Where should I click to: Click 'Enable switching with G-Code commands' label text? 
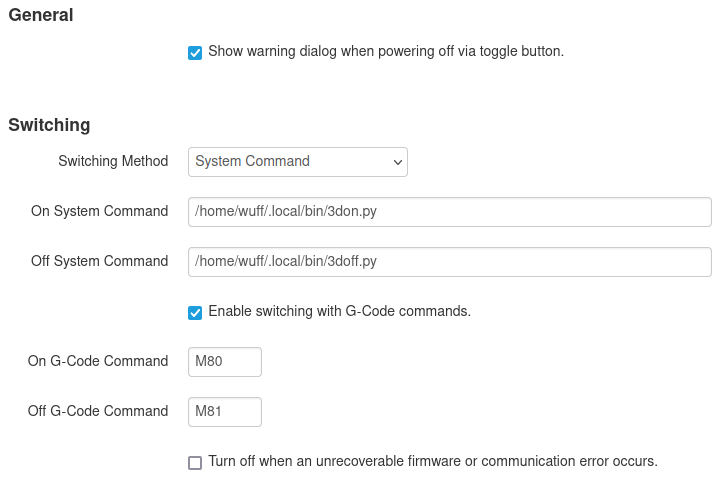[339, 311]
